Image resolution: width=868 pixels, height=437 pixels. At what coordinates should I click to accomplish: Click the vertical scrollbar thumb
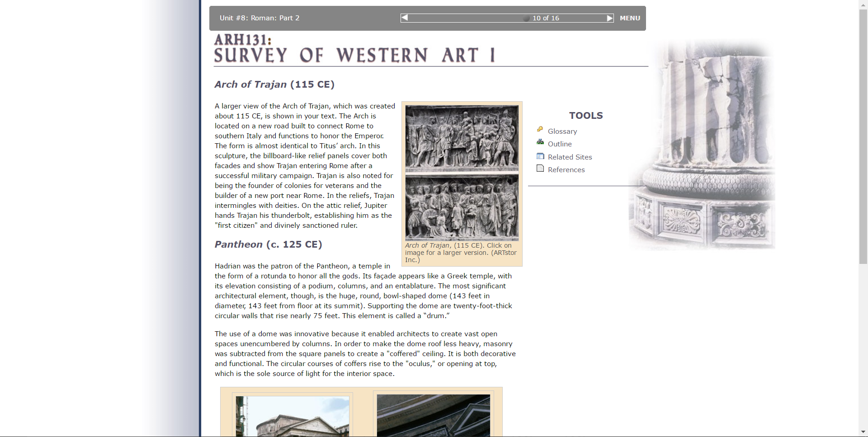coord(863,136)
